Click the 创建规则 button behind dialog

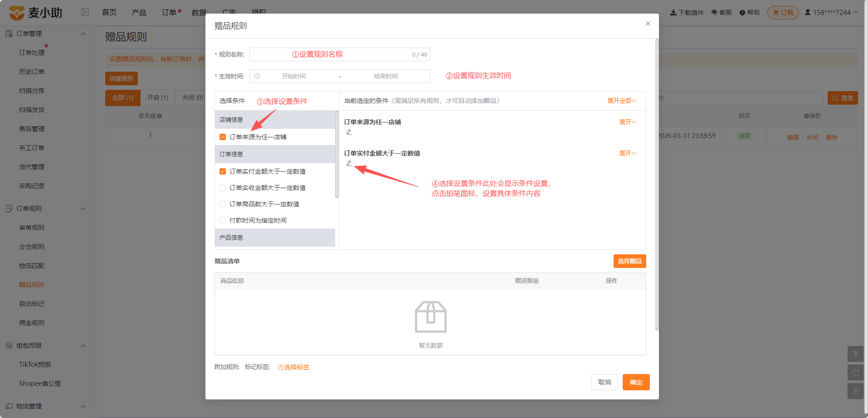tap(122, 78)
